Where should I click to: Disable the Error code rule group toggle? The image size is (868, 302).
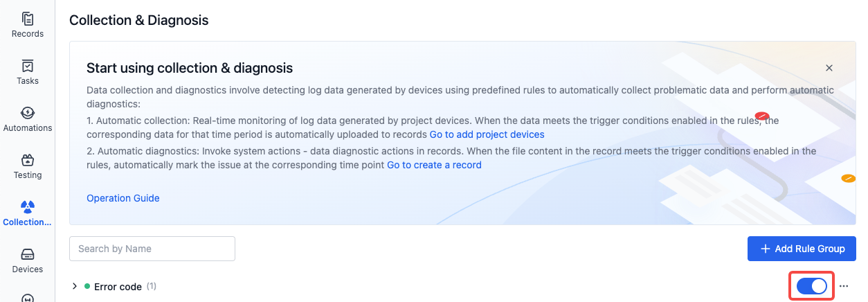coord(812,286)
